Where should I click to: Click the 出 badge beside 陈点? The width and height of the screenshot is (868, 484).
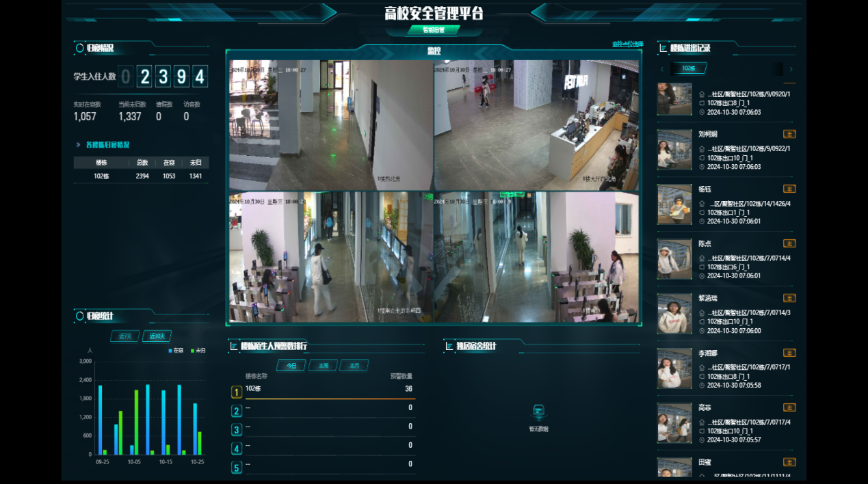pos(789,243)
